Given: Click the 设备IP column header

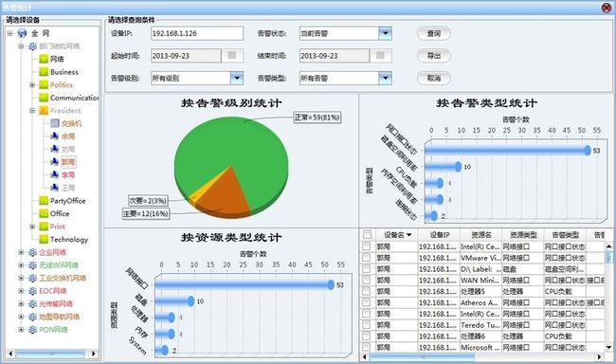Looking at the screenshot, I should [x=439, y=235].
